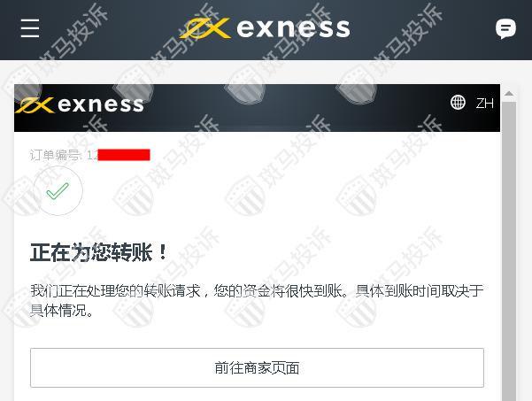
Task: Click the 具体情况 text on second line
Action: pyautogui.click(x=61, y=311)
